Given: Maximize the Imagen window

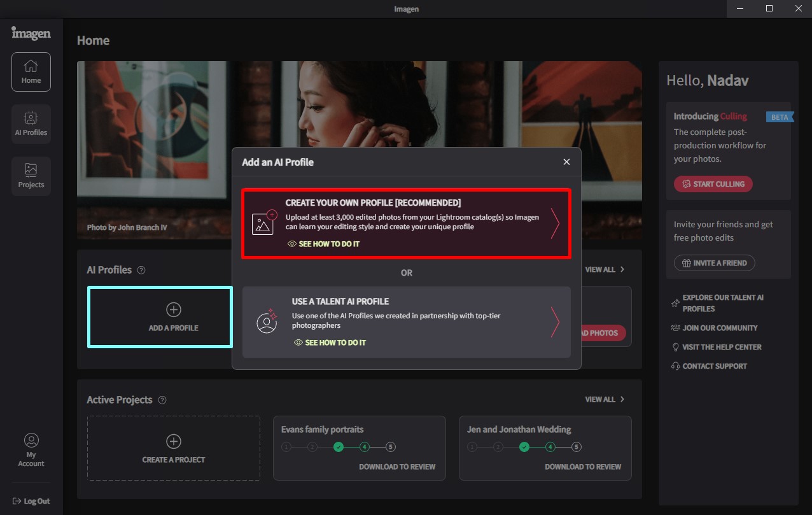Looking at the screenshot, I should coord(769,8).
